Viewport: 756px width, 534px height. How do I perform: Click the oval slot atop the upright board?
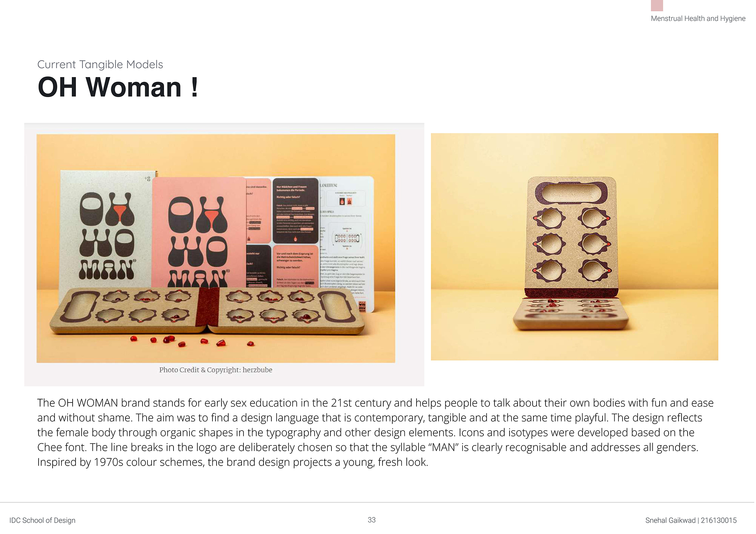[571, 193]
